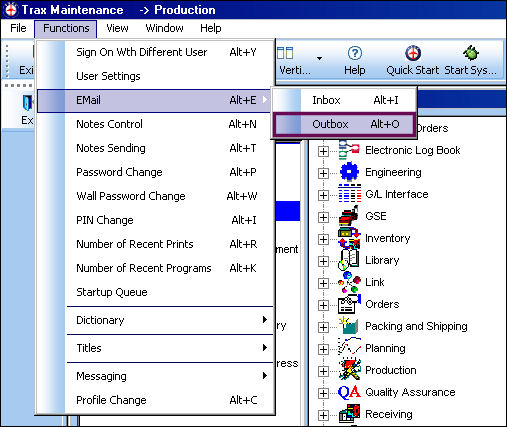The width and height of the screenshot is (507, 427).
Task: Open the File menu
Action: click(x=18, y=28)
